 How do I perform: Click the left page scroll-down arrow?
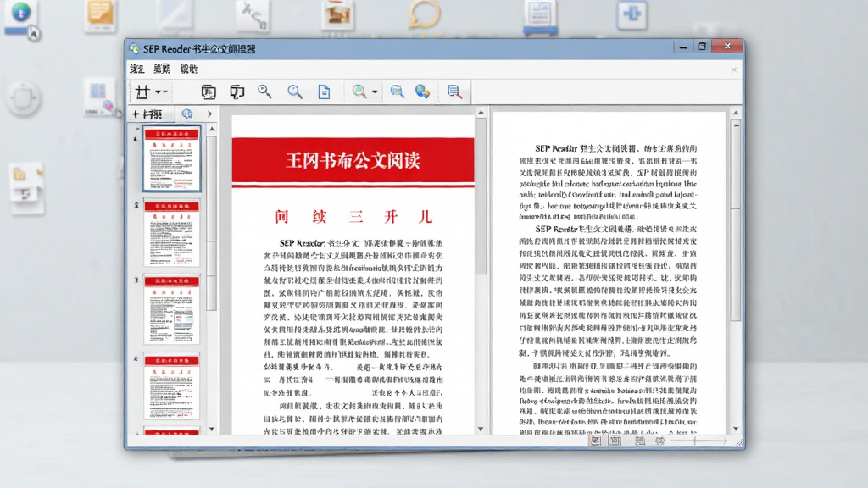[481, 430]
